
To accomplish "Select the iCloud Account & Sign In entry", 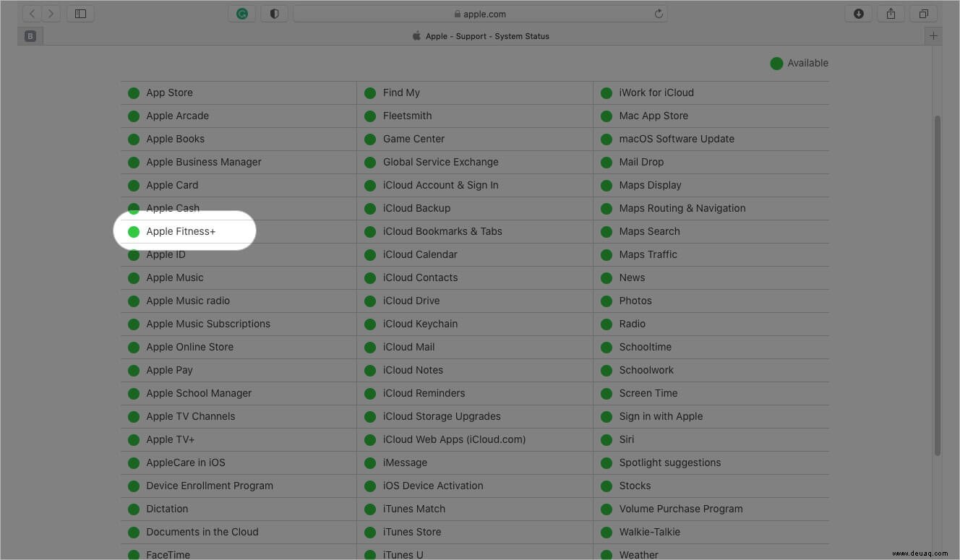I will 440,185.
